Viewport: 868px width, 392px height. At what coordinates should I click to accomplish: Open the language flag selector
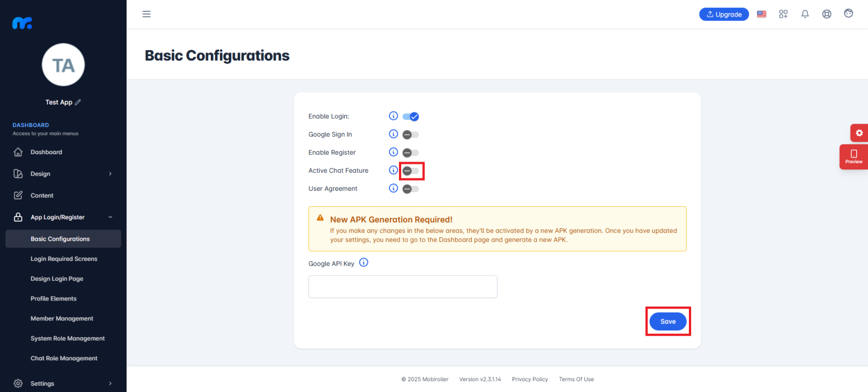pyautogui.click(x=761, y=14)
